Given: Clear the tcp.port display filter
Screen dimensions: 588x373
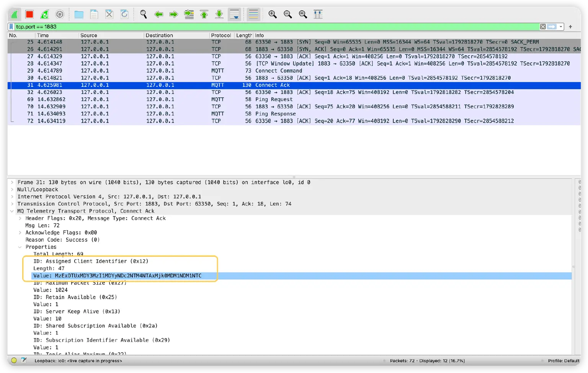Looking at the screenshot, I should tap(543, 26).
